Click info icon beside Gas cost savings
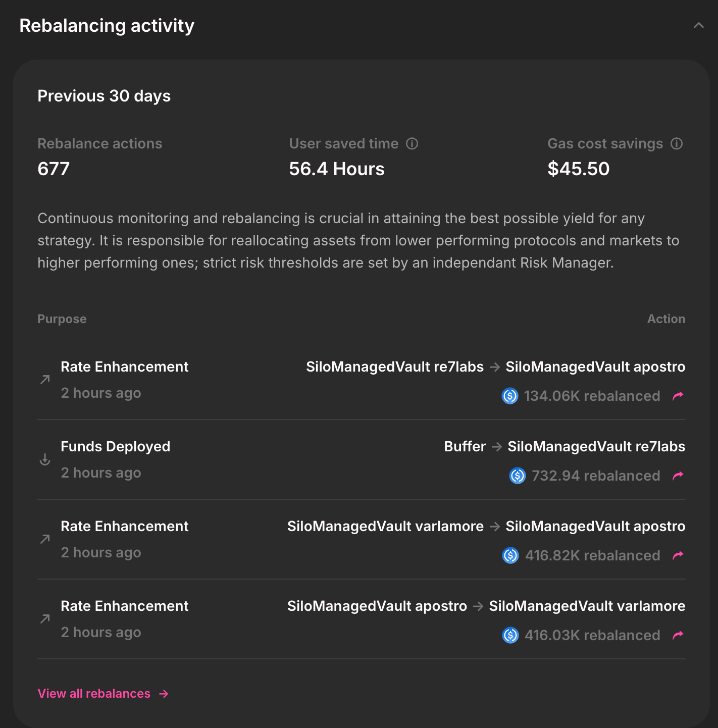The height and width of the screenshot is (728, 718). [677, 144]
